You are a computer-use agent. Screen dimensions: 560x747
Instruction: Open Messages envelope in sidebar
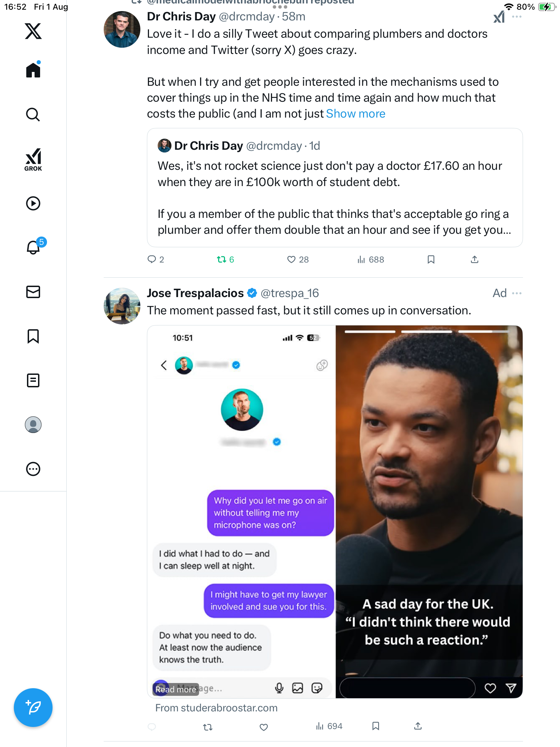click(33, 292)
